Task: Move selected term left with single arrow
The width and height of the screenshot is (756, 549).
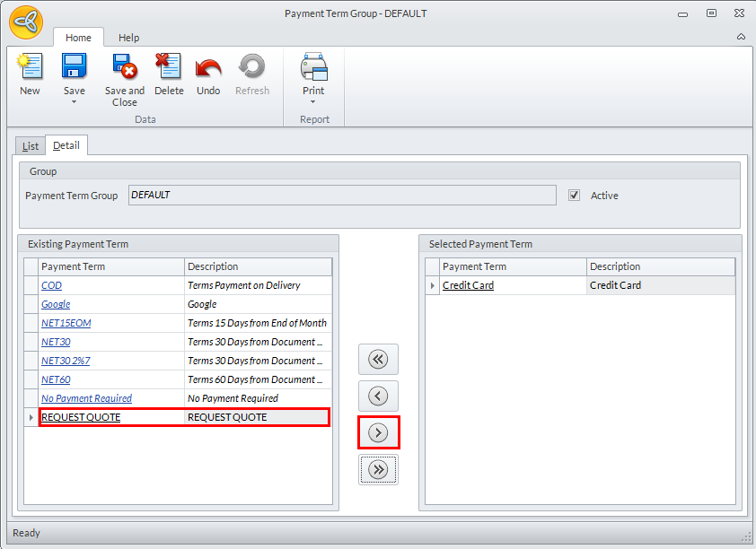Action: [x=378, y=396]
